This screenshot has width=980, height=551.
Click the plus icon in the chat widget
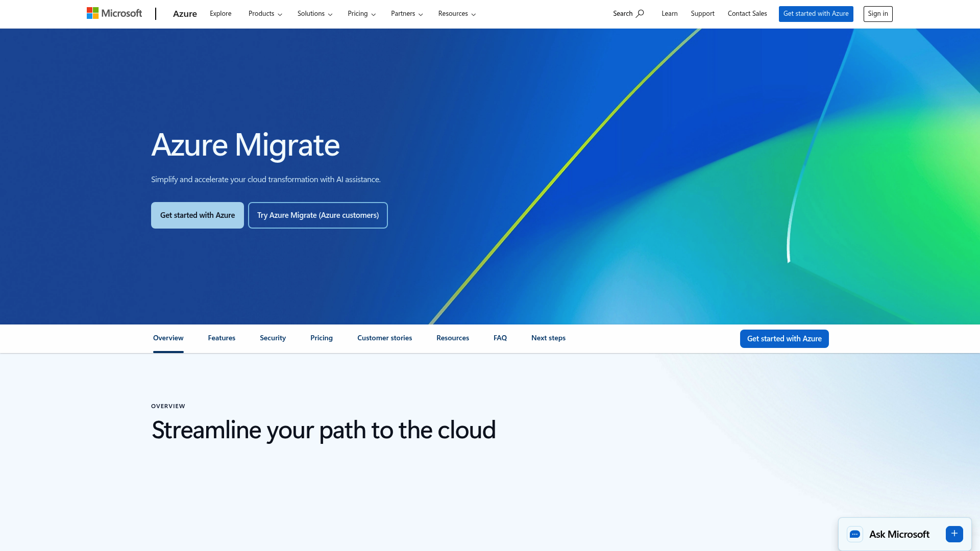(954, 534)
